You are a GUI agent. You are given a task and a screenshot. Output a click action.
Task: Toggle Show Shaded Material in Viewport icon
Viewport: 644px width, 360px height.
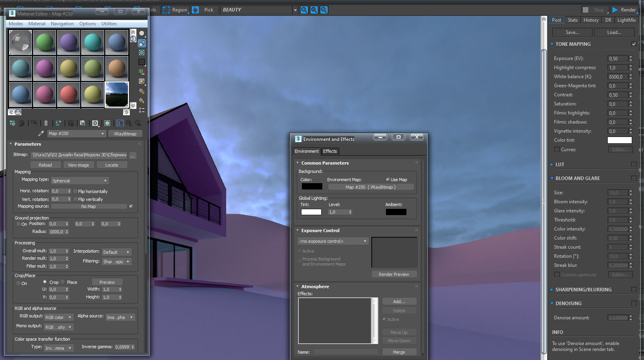pos(107,123)
